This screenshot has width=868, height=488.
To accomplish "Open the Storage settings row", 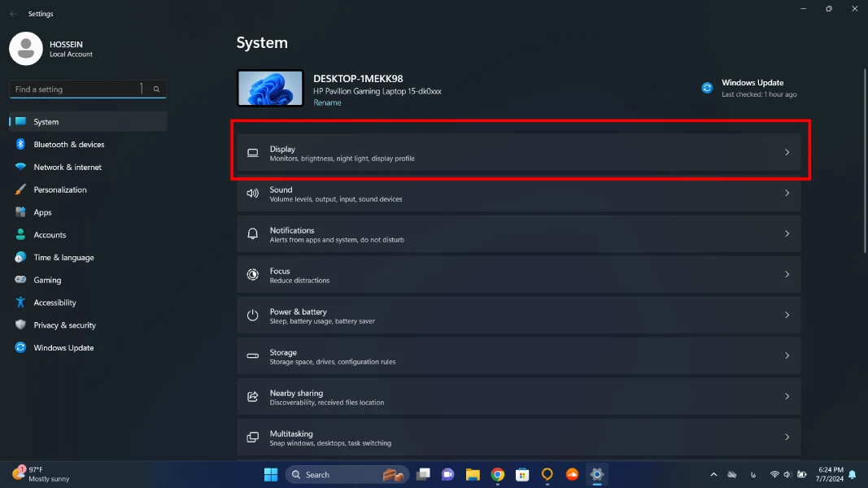I will [518, 356].
